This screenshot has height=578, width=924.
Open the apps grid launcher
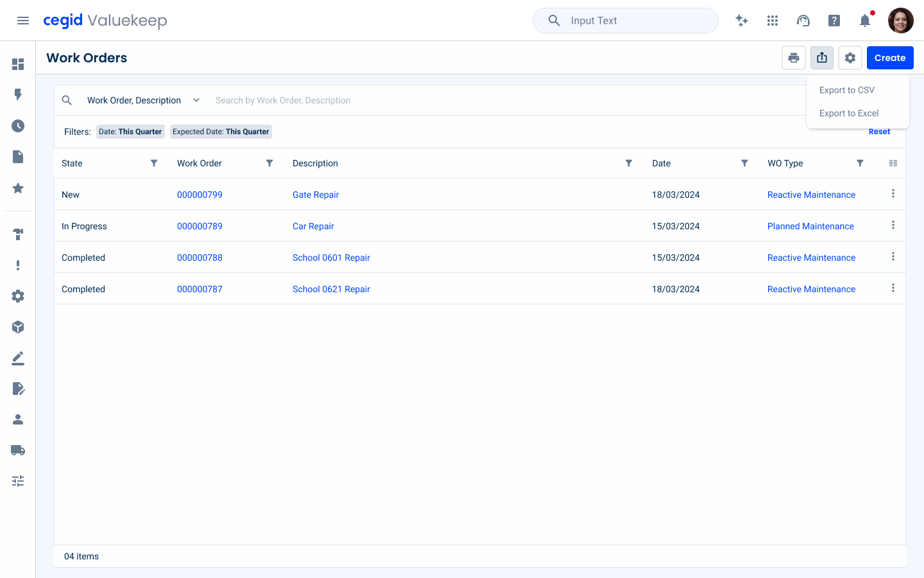[773, 21]
